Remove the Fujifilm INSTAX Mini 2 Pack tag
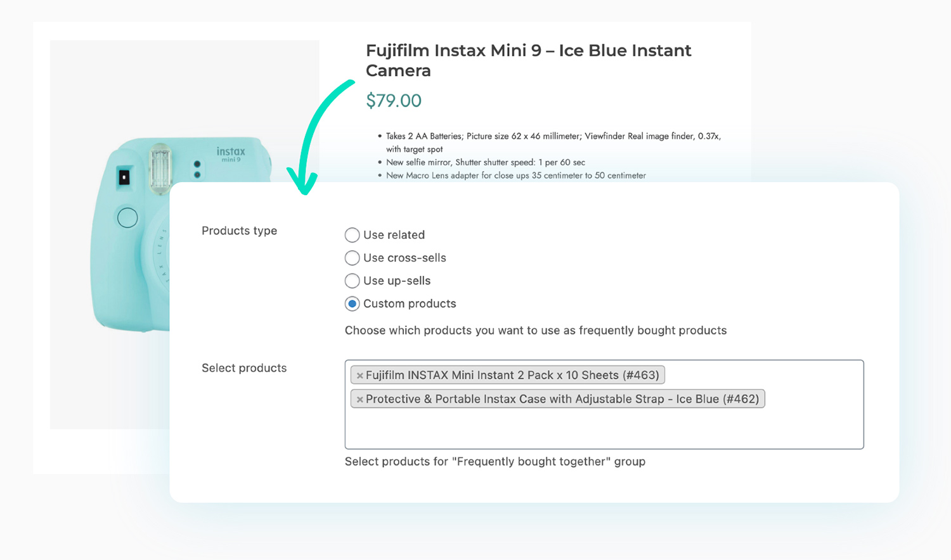Viewport: 951px width, 560px height. point(359,376)
